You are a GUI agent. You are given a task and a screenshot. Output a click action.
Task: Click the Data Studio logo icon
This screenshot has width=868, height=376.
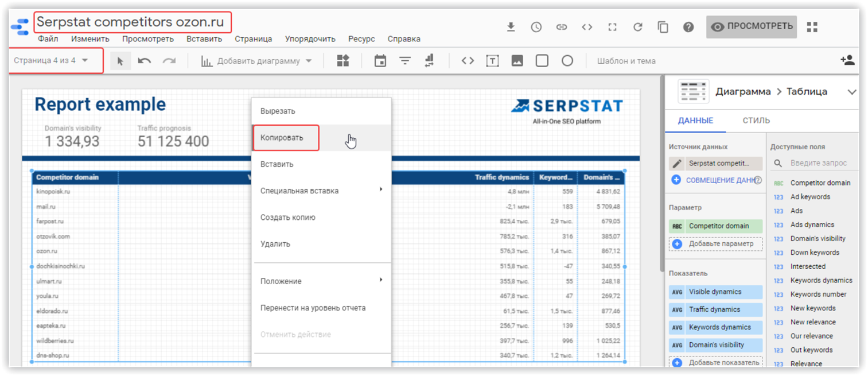[x=20, y=27]
